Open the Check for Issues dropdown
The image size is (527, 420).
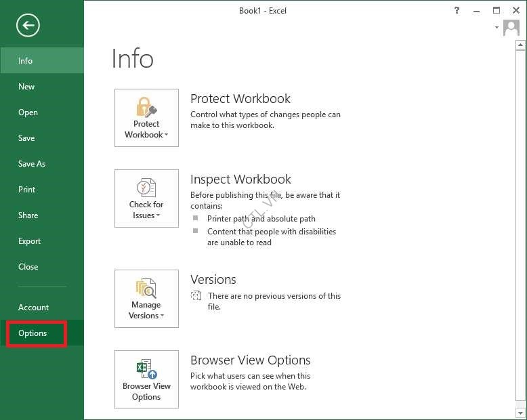coord(146,198)
